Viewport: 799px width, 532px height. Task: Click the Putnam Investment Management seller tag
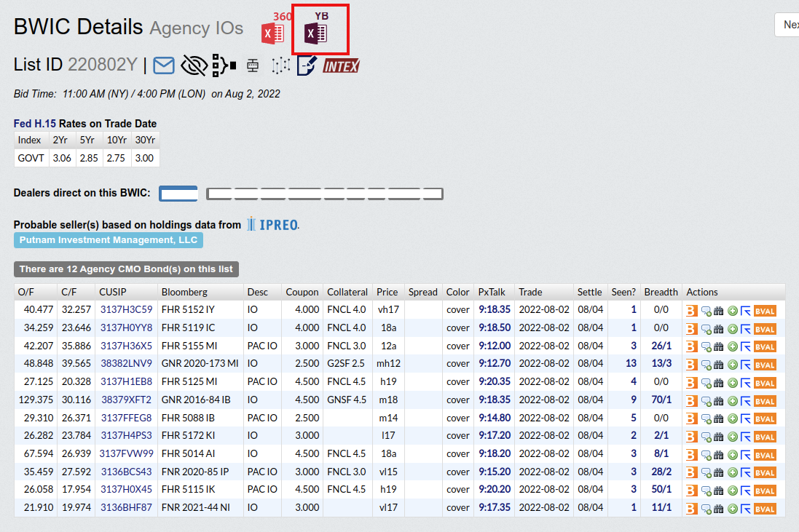click(109, 240)
